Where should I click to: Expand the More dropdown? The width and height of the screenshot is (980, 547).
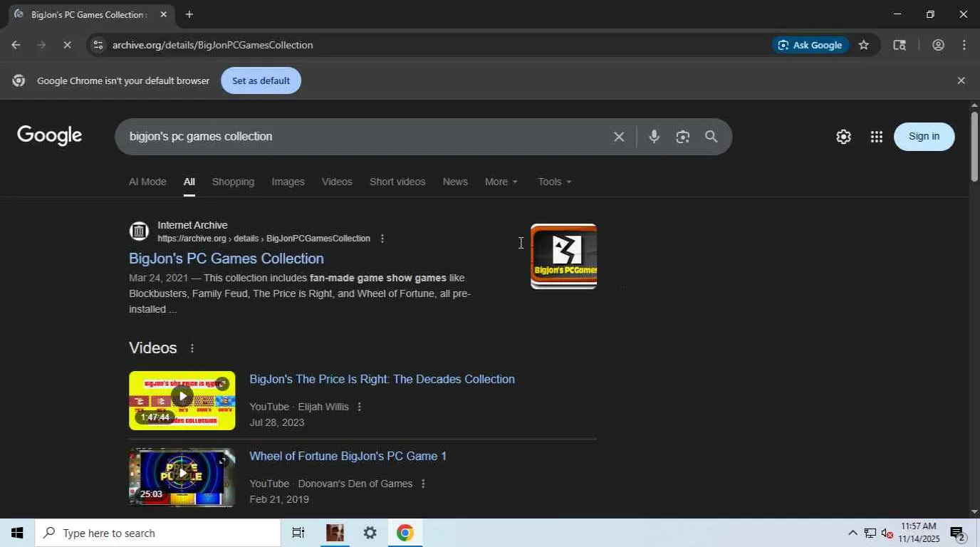(501, 182)
